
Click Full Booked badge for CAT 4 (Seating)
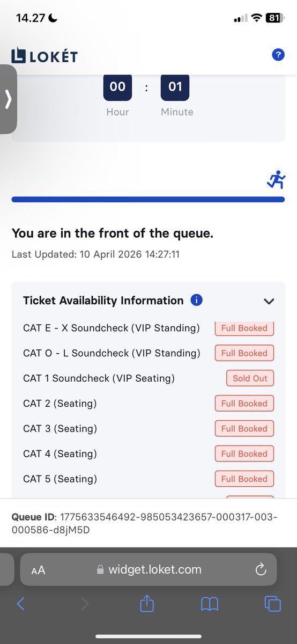tap(244, 454)
